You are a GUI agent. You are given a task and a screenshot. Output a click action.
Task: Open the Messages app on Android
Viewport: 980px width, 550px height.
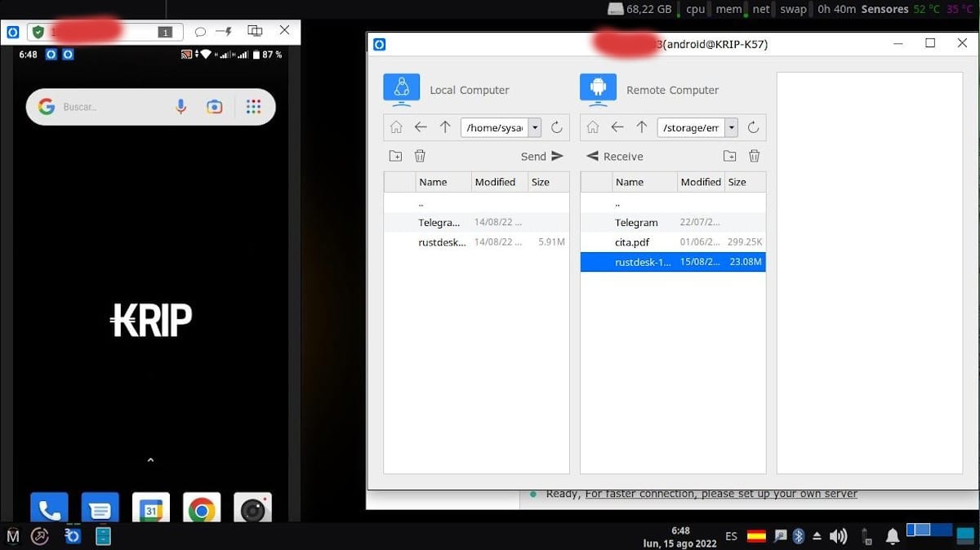coord(100,508)
